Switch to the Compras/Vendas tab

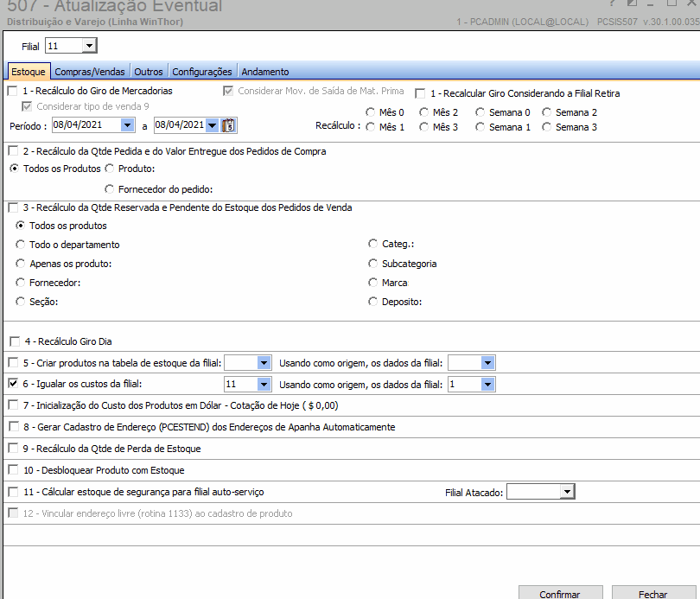click(x=90, y=72)
